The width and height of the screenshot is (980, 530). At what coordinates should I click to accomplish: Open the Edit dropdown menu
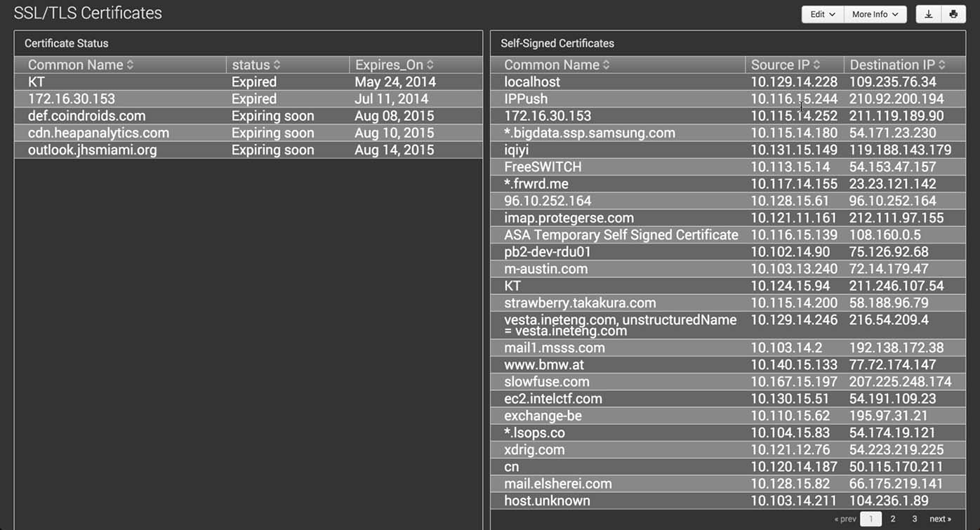(x=822, y=14)
